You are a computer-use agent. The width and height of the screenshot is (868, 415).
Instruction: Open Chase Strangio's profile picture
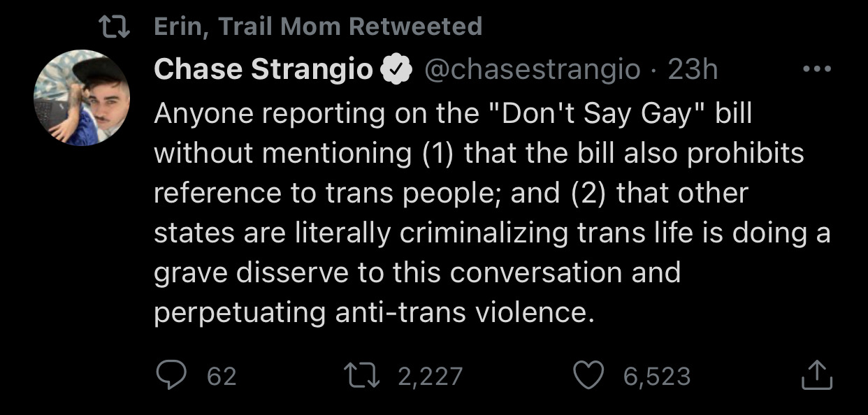82,98
